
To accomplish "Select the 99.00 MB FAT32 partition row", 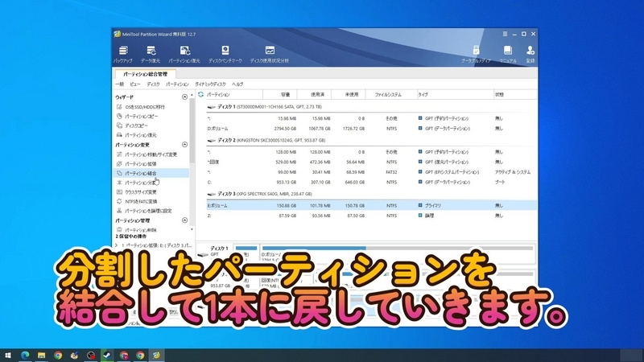I will pos(371,172).
